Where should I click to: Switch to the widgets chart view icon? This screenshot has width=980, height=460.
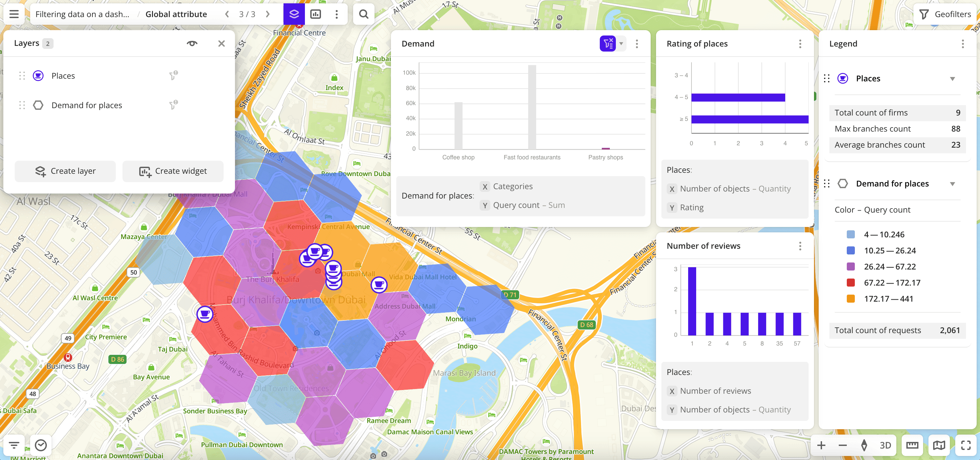(x=316, y=14)
